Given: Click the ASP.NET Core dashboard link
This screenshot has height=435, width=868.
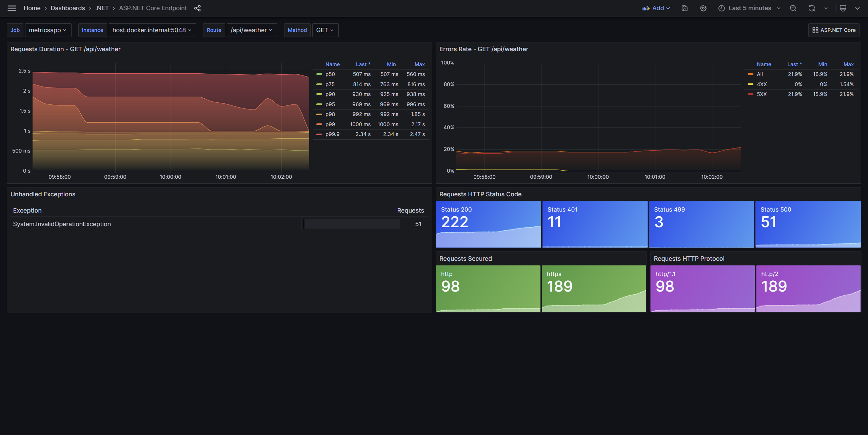Looking at the screenshot, I should coord(834,30).
